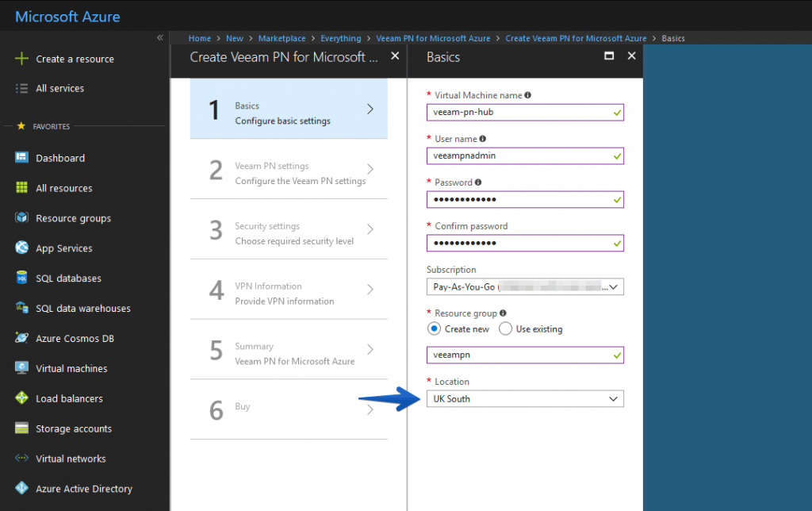
Task: Select step 3 Security settings
Action: tap(289, 233)
